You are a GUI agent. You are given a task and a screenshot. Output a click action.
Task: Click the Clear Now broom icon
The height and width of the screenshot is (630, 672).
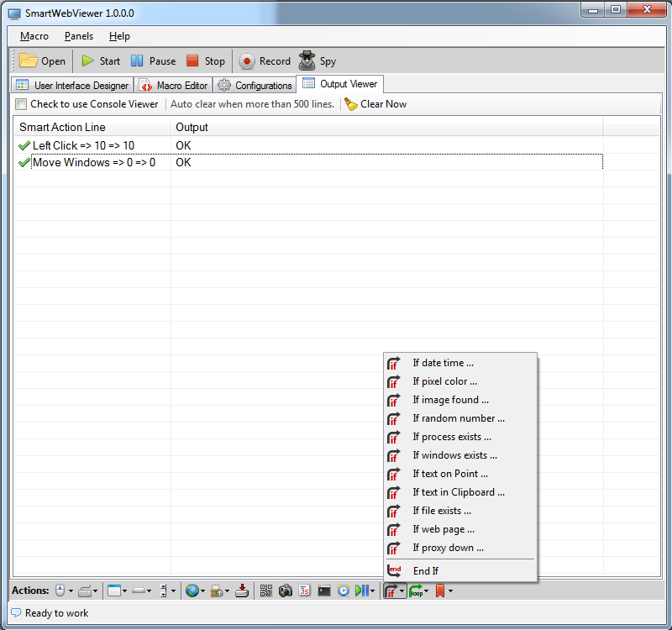[351, 104]
